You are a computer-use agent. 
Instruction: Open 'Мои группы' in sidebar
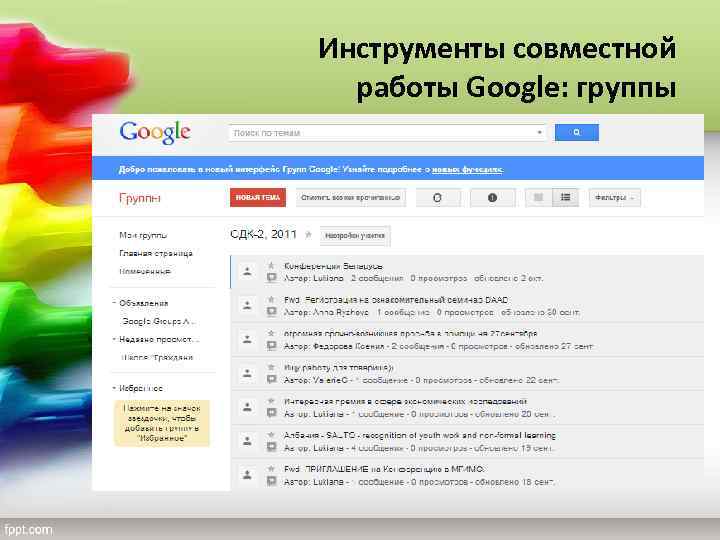[143, 235]
